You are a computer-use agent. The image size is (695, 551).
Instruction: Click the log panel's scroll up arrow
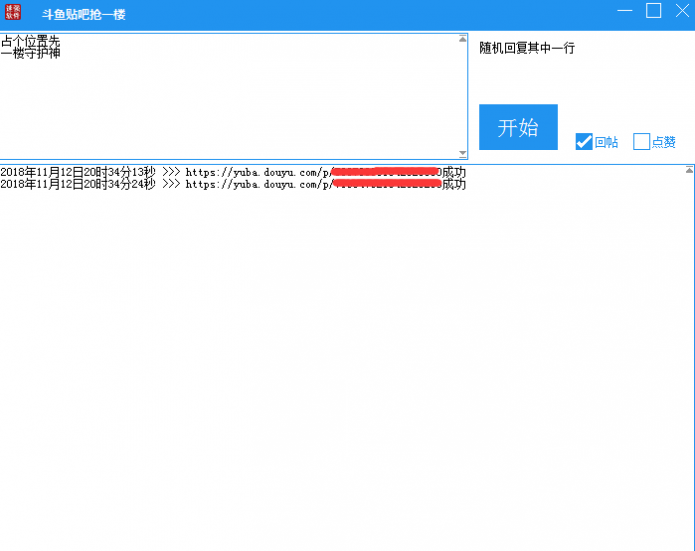tap(689, 170)
